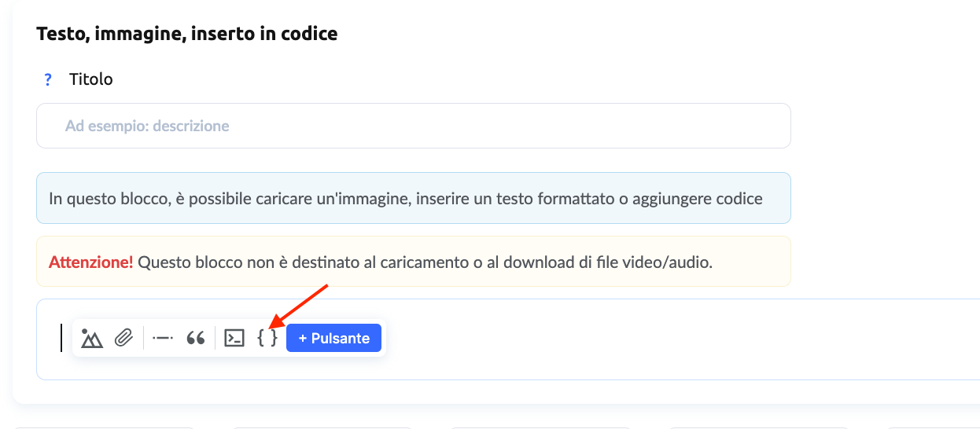This screenshot has height=429, width=980.
Task: Click the image upload icon in the editor toolbar
Action: [x=92, y=339]
